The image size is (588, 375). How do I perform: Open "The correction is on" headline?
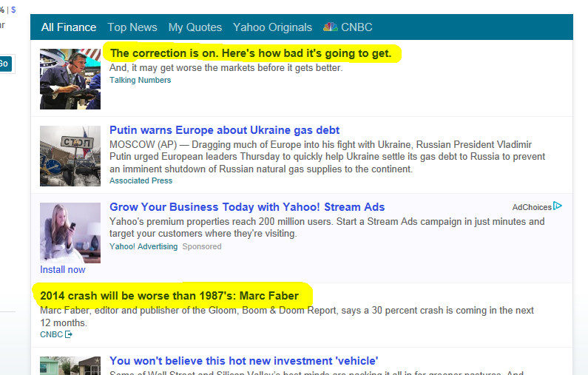250,53
